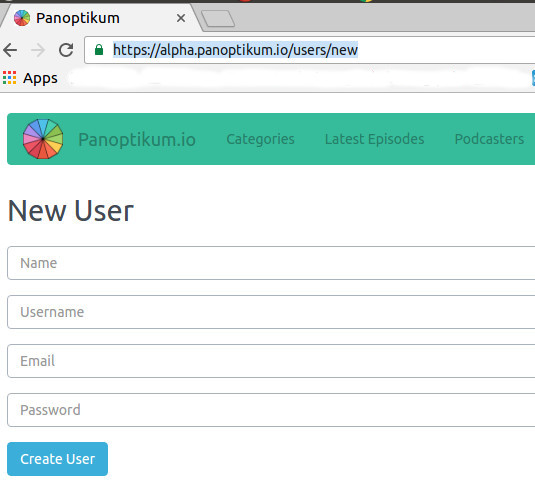This screenshot has width=535, height=486.
Task: Click the Panoptikum.io brand link
Action: (x=137, y=140)
